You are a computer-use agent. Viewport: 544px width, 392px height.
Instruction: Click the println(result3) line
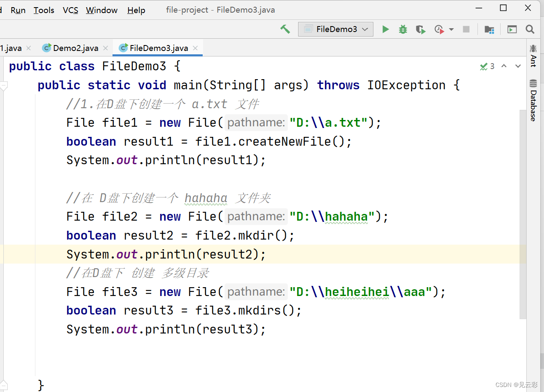click(x=166, y=329)
